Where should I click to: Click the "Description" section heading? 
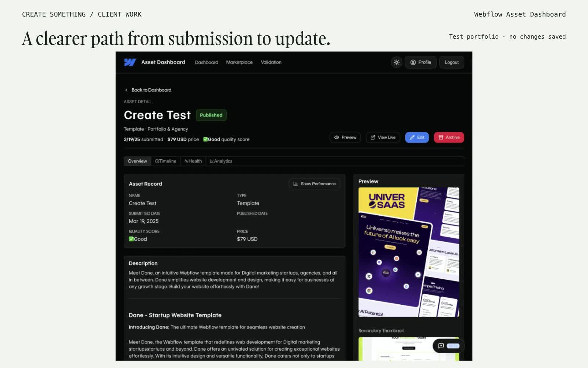tap(143, 263)
